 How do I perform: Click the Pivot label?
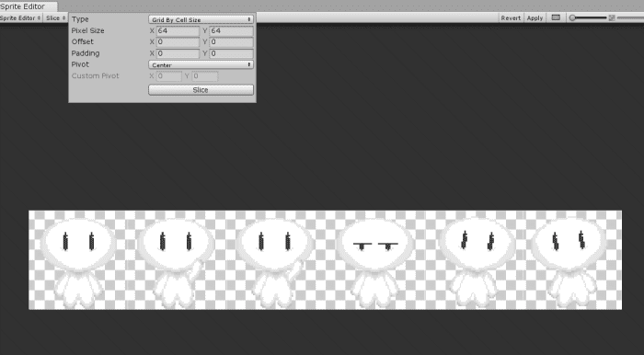80,64
